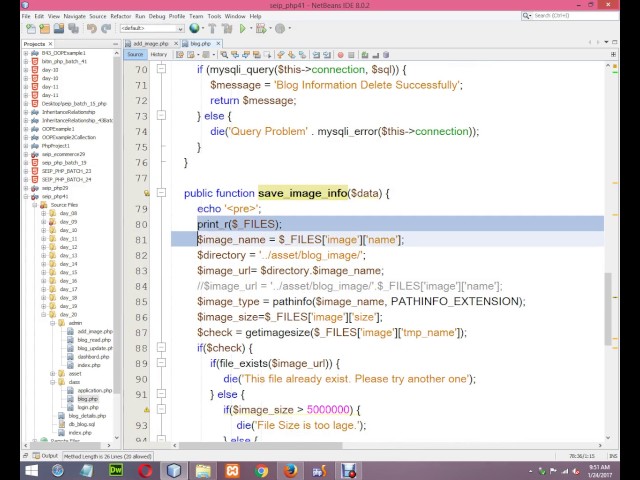Expand the seip_php29 project node
This screenshot has height=480, width=640.
(x=26, y=188)
